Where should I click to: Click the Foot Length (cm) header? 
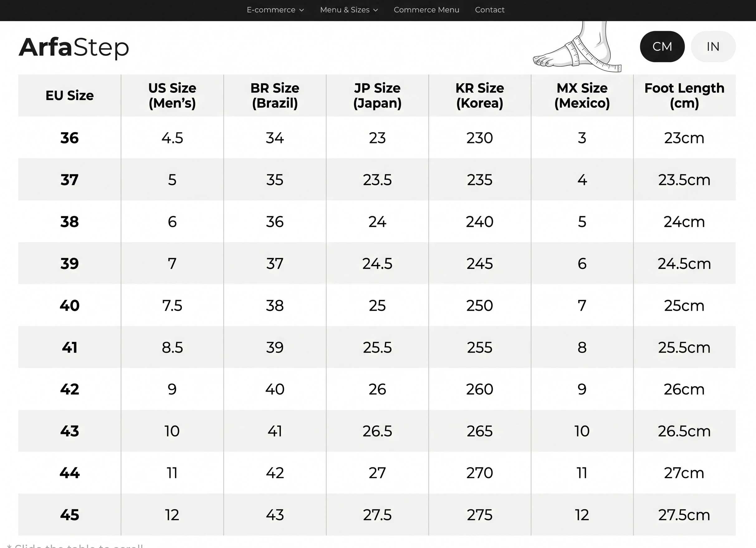click(x=684, y=96)
